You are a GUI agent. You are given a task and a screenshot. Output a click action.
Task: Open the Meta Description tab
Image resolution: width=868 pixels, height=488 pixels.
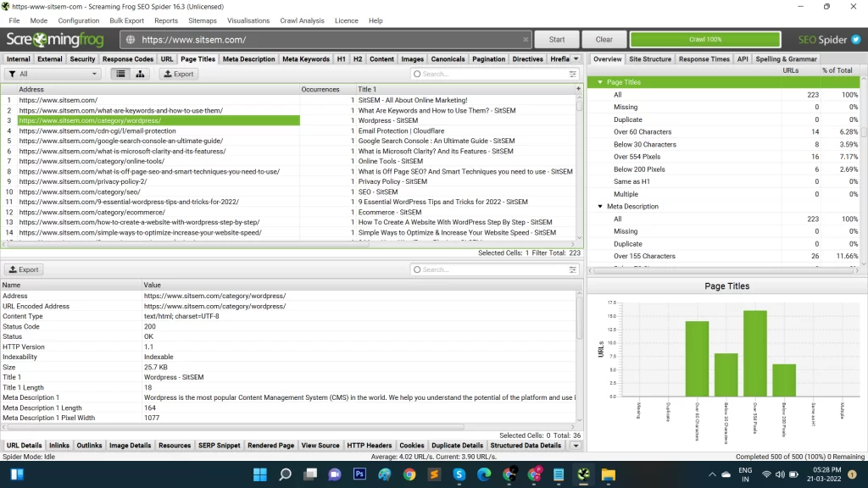(248, 59)
